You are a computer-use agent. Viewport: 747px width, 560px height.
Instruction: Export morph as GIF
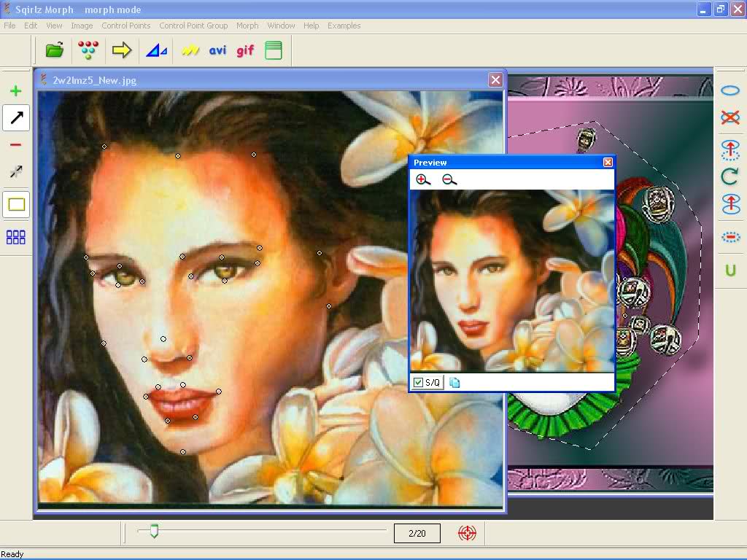(245, 50)
